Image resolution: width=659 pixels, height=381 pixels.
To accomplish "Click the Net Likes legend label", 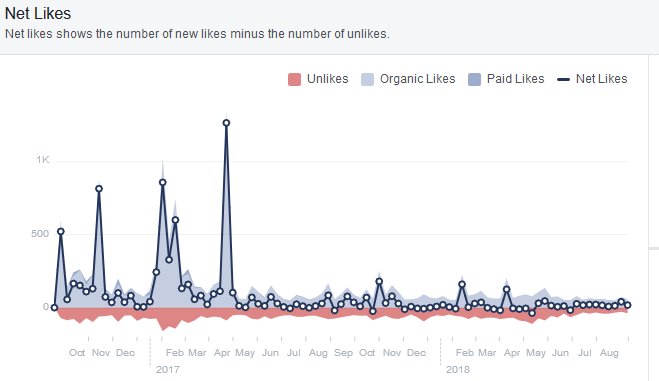I will coord(601,79).
